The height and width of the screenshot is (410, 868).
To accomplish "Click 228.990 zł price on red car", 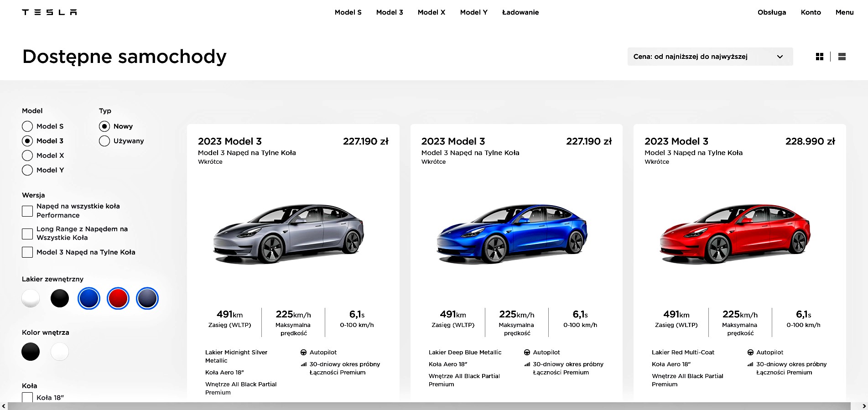I will [810, 141].
